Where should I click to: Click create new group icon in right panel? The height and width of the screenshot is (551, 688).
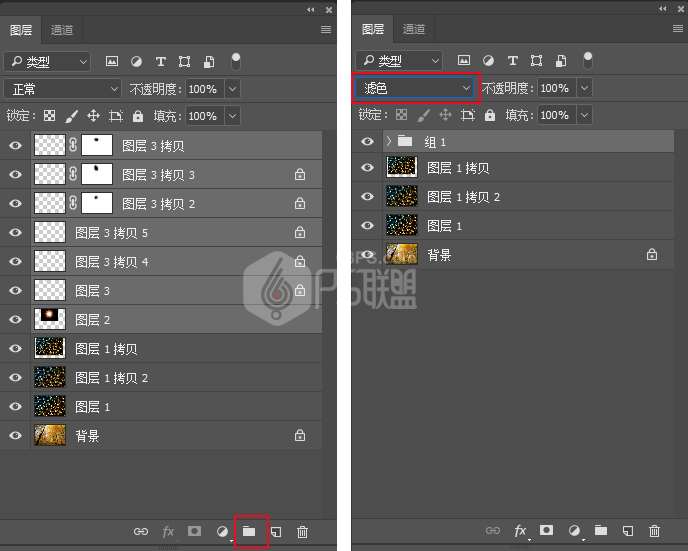click(601, 530)
